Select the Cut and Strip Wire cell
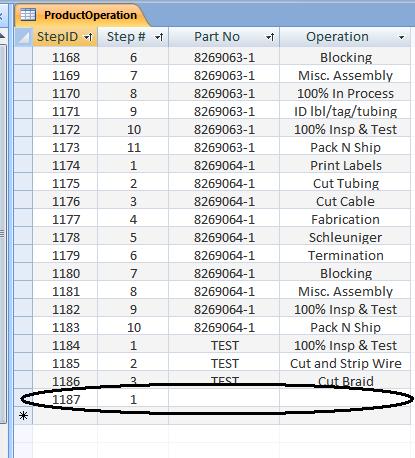This screenshot has height=458, width=415. pyautogui.click(x=345, y=363)
